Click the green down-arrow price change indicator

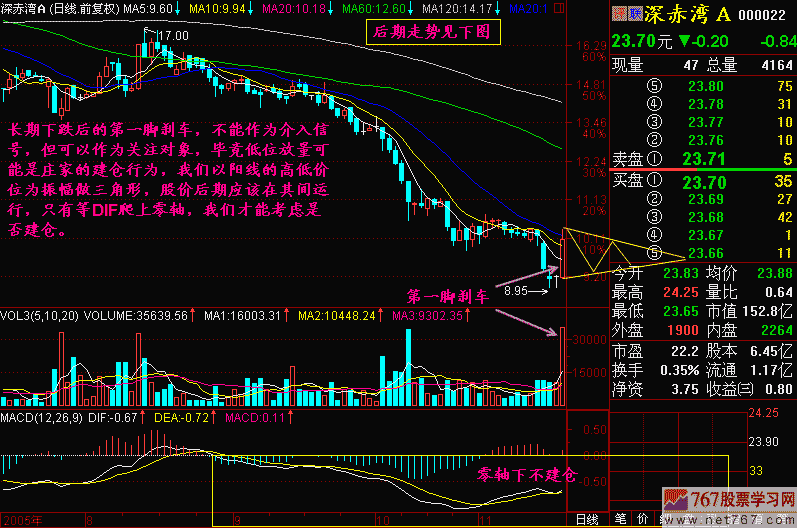pyautogui.click(x=684, y=42)
